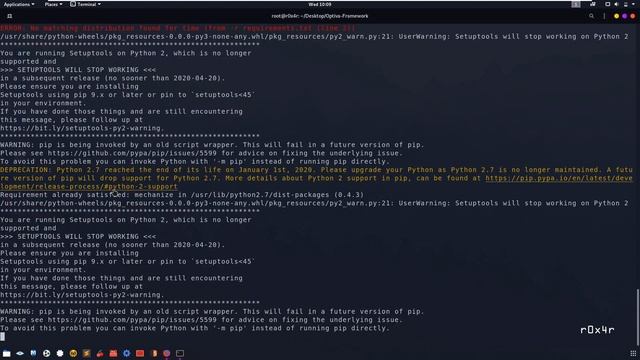Click the orange square icon in the dock
Screen dimensions: 640x360
(x=87, y=353)
